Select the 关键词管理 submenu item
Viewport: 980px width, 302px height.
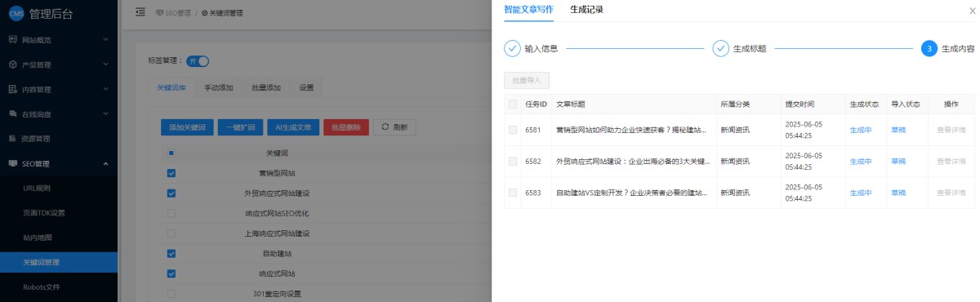point(59,262)
